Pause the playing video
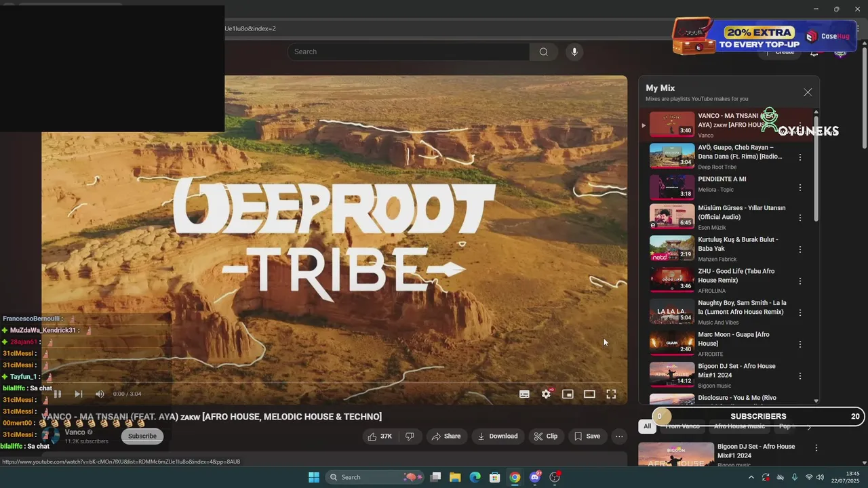 [58, 394]
